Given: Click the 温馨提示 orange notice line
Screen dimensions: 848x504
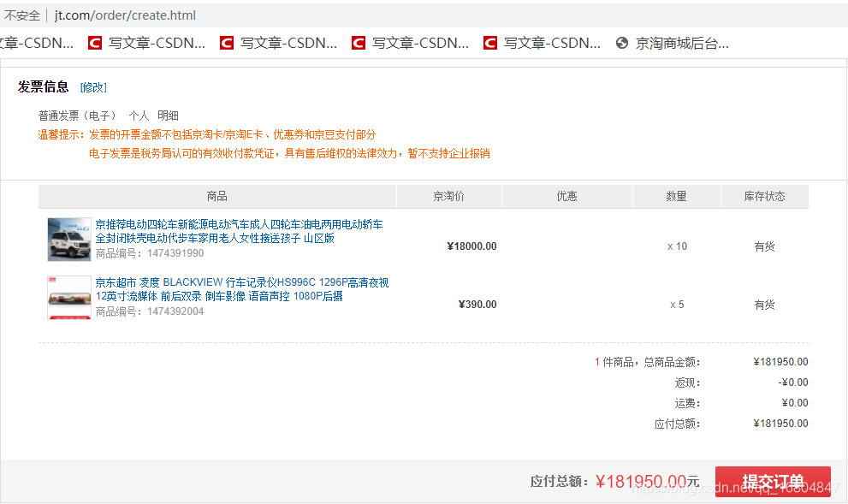Looking at the screenshot, I should click(207, 134).
